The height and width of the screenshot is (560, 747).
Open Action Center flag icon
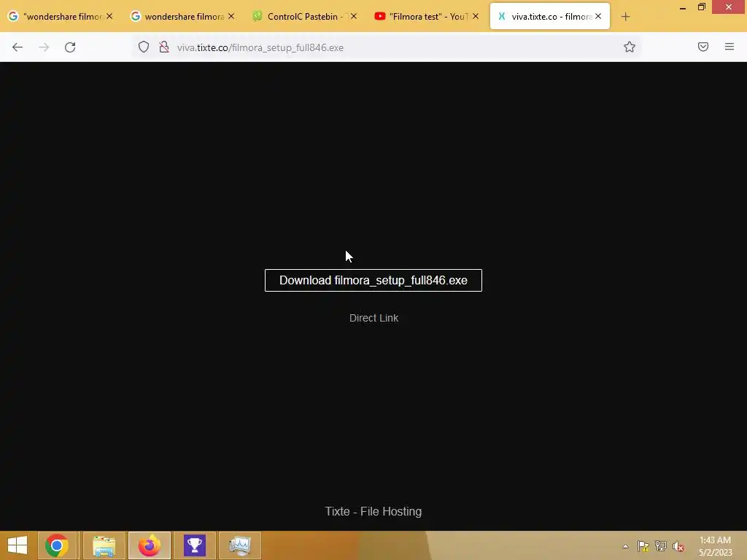[x=643, y=546]
